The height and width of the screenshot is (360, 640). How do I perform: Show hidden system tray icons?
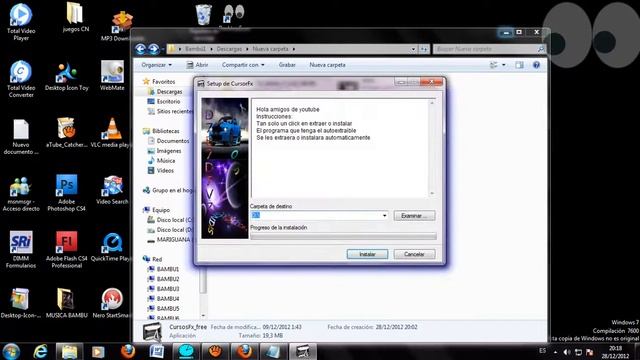pos(555,352)
